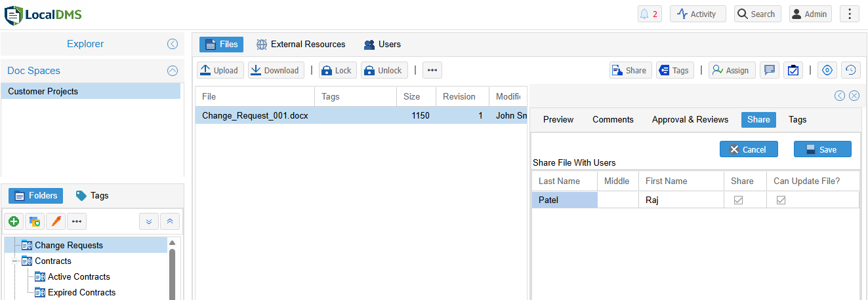Image resolution: width=868 pixels, height=300 pixels.
Task: Open more file actions ellipsis menu
Action: click(x=432, y=70)
